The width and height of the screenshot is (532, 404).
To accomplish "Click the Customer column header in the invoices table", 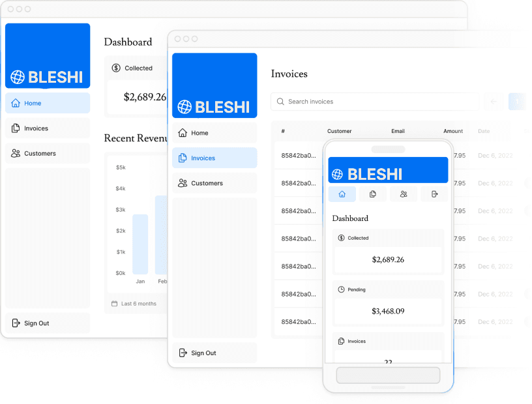I will click(x=339, y=131).
